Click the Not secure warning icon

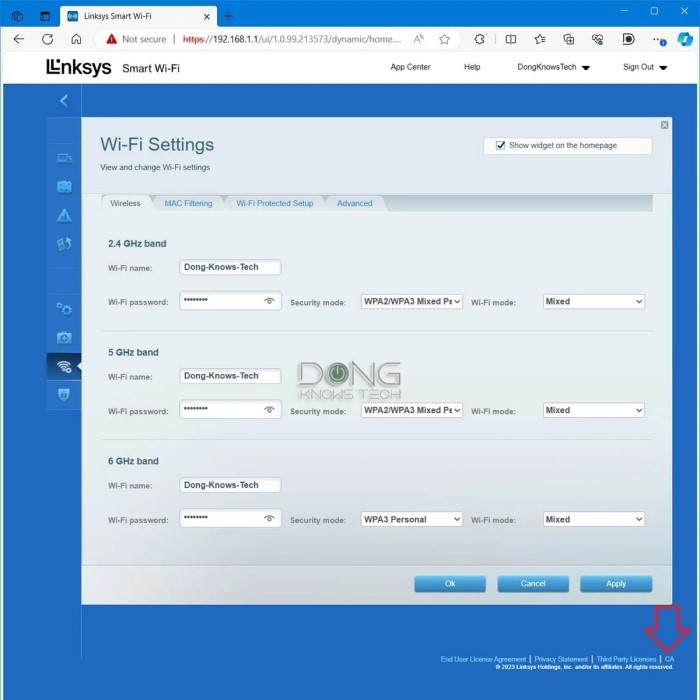pos(111,39)
